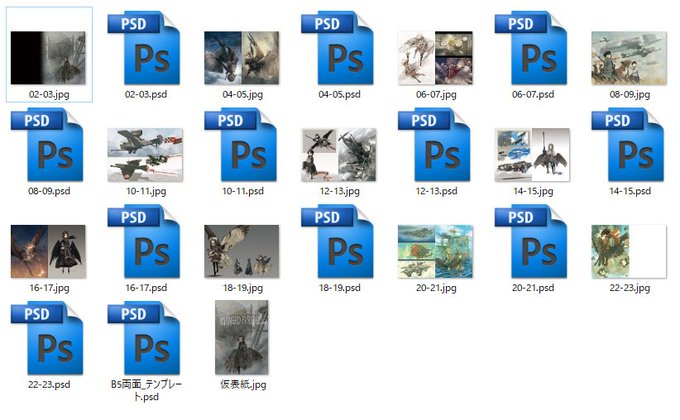Screen dimensions: 680x420
Task: Click the file name label 10-11.psd
Action: point(243,191)
